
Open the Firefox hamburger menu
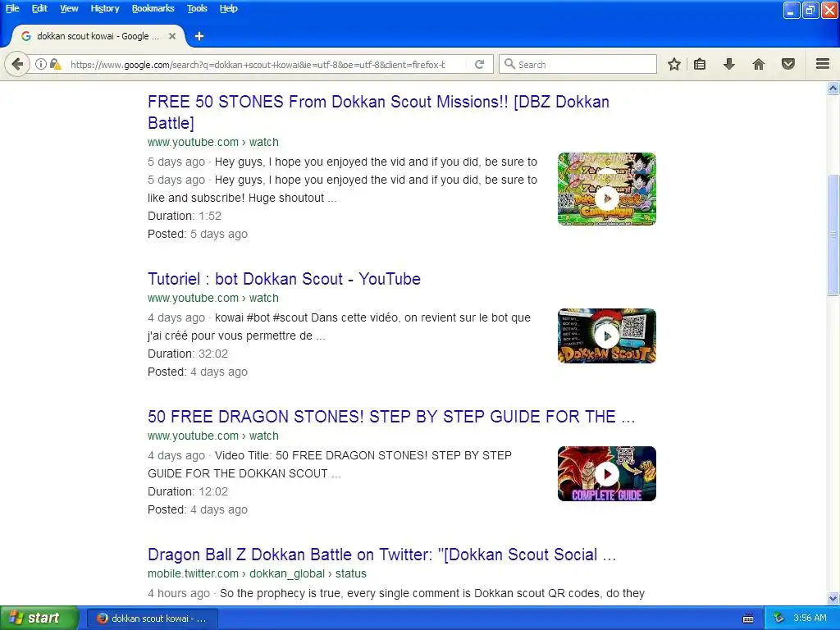[x=823, y=64]
